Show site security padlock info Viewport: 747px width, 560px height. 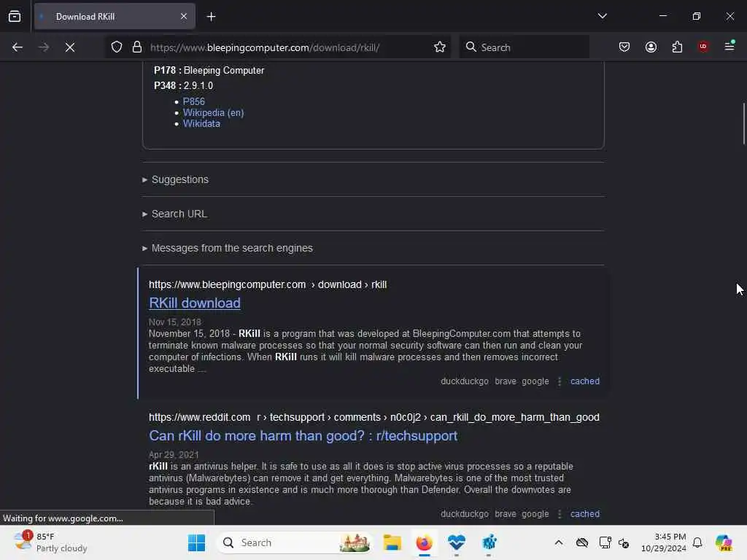137,47
